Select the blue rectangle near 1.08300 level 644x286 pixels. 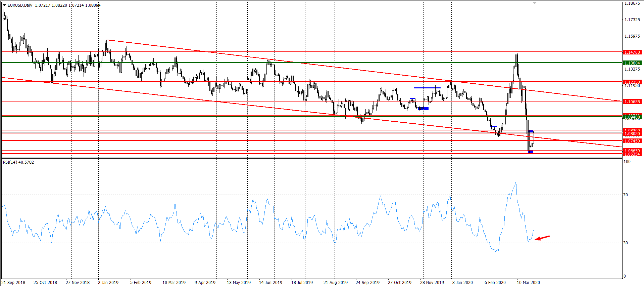[531, 131]
